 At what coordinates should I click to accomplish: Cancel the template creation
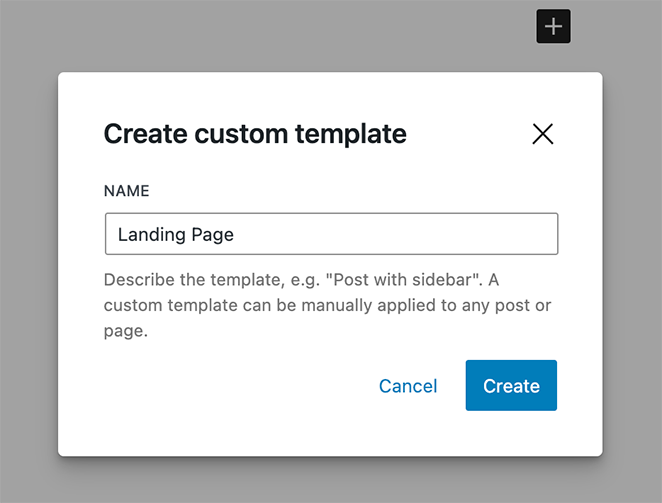[x=408, y=386]
